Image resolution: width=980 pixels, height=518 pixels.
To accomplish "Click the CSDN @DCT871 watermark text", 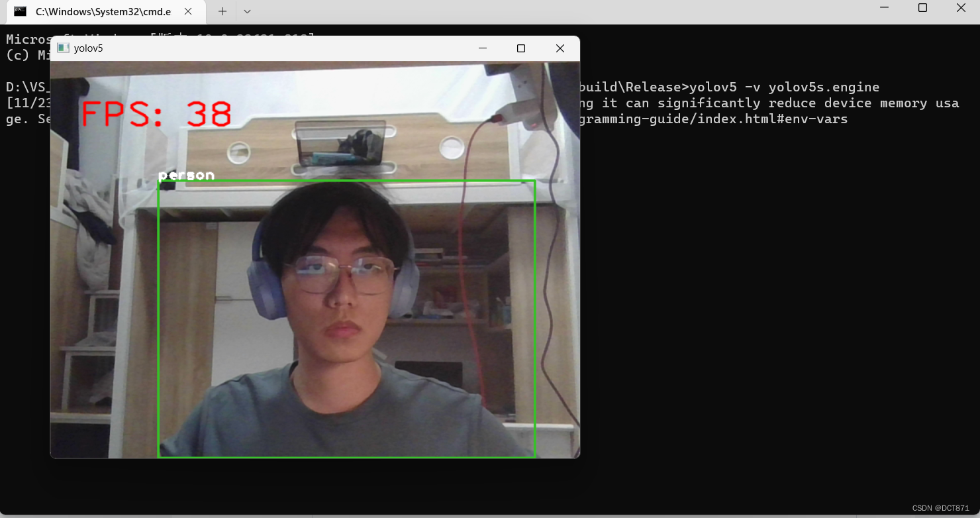I will click(940, 507).
